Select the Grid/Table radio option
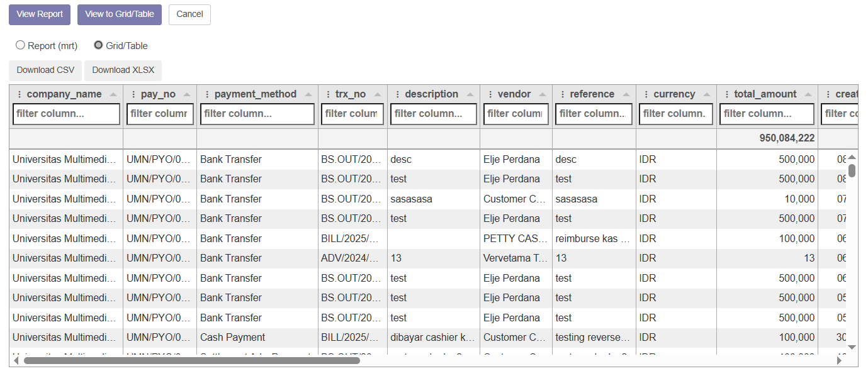868x376 pixels. pos(98,45)
